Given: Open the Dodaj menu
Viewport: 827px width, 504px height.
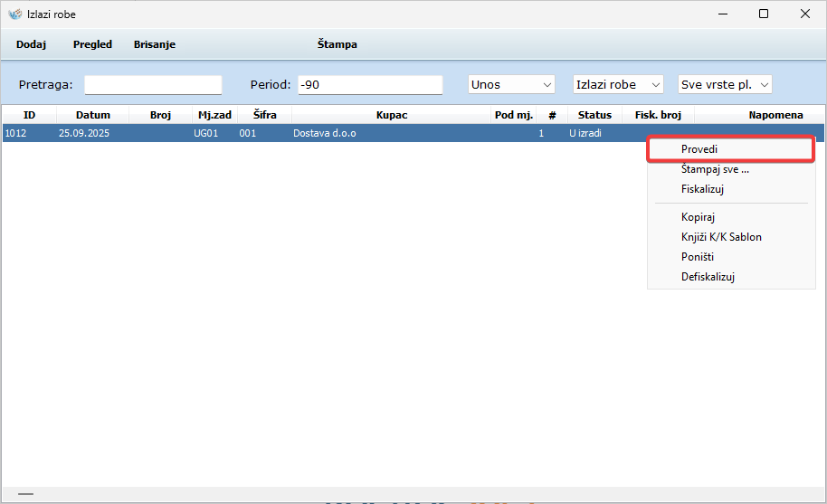Looking at the screenshot, I should 31,44.
